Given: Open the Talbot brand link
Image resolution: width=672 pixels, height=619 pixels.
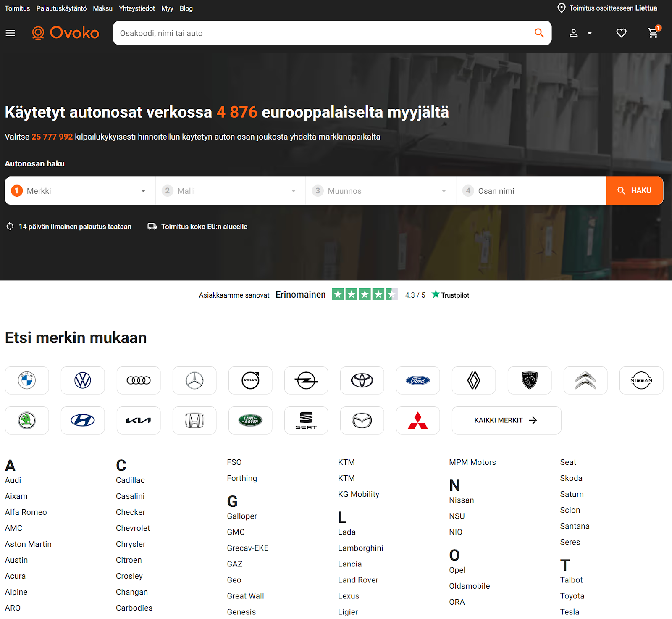Looking at the screenshot, I should (571, 580).
